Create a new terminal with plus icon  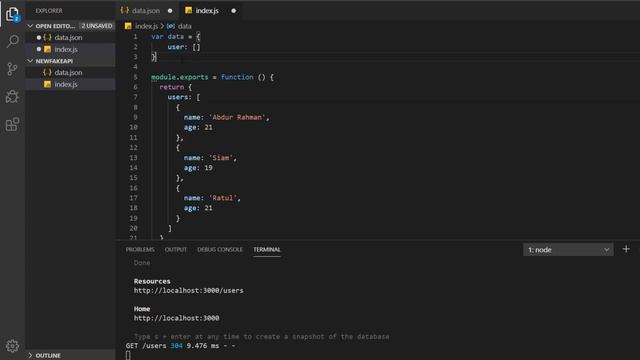(626, 249)
